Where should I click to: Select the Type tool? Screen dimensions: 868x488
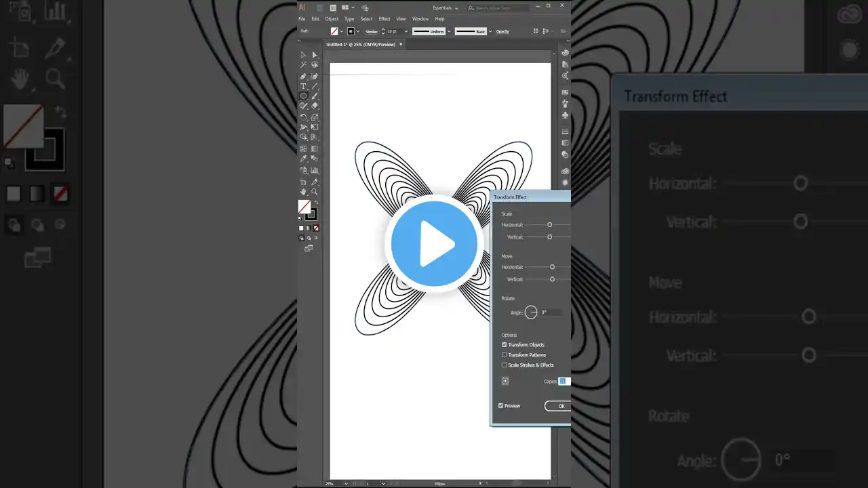point(303,86)
